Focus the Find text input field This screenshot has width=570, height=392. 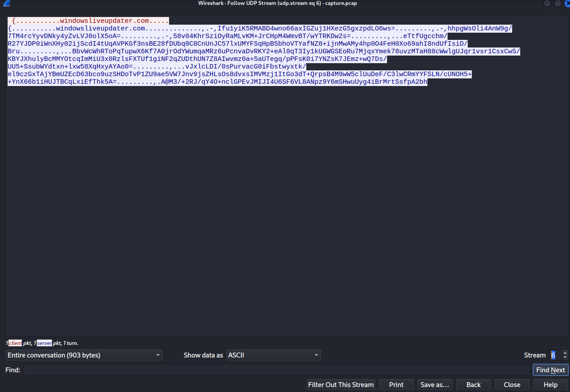(276, 370)
